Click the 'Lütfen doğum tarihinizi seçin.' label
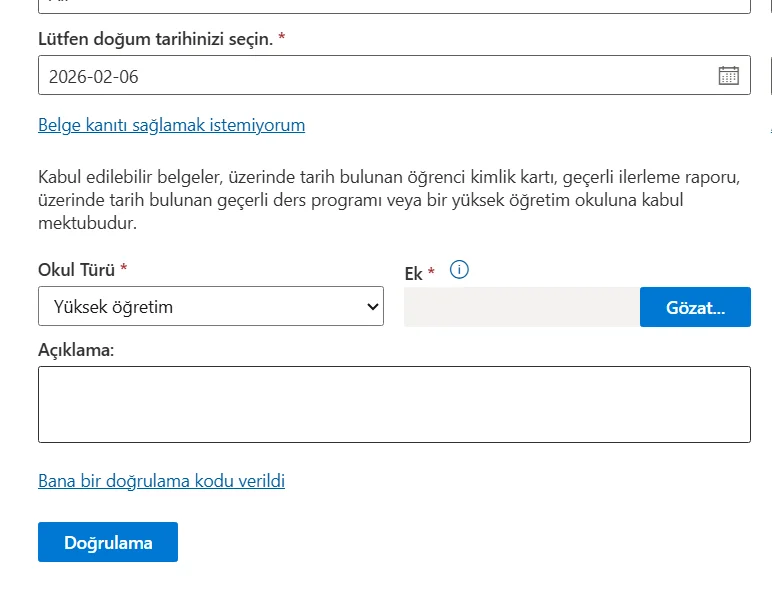 [x=155, y=38]
